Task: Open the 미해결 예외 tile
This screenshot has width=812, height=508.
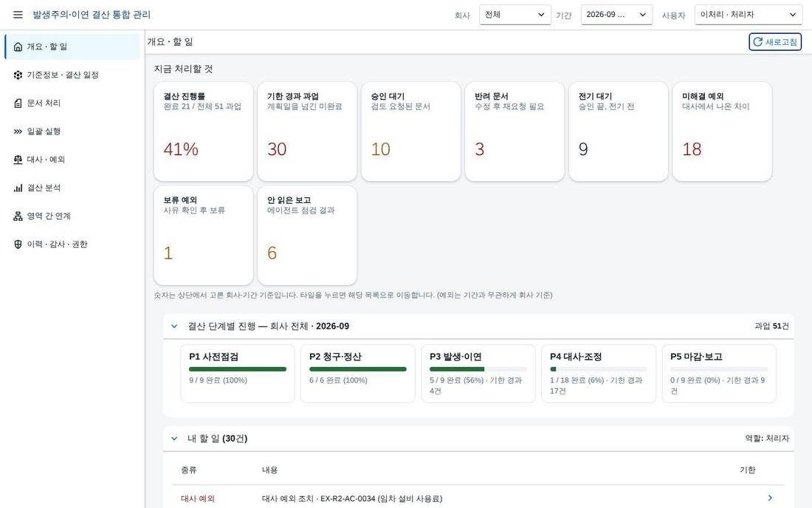Action: pyautogui.click(x=722, y=131)
